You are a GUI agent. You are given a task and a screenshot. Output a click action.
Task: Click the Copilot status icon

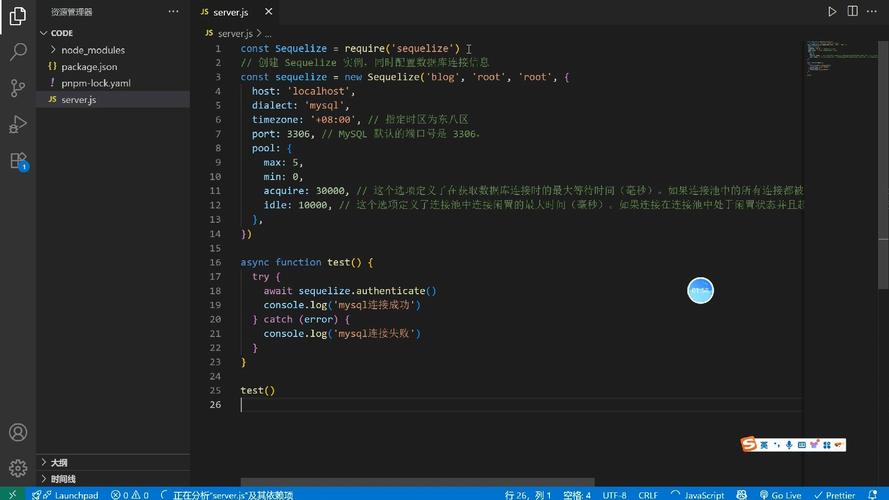click(x=742, y=495)
